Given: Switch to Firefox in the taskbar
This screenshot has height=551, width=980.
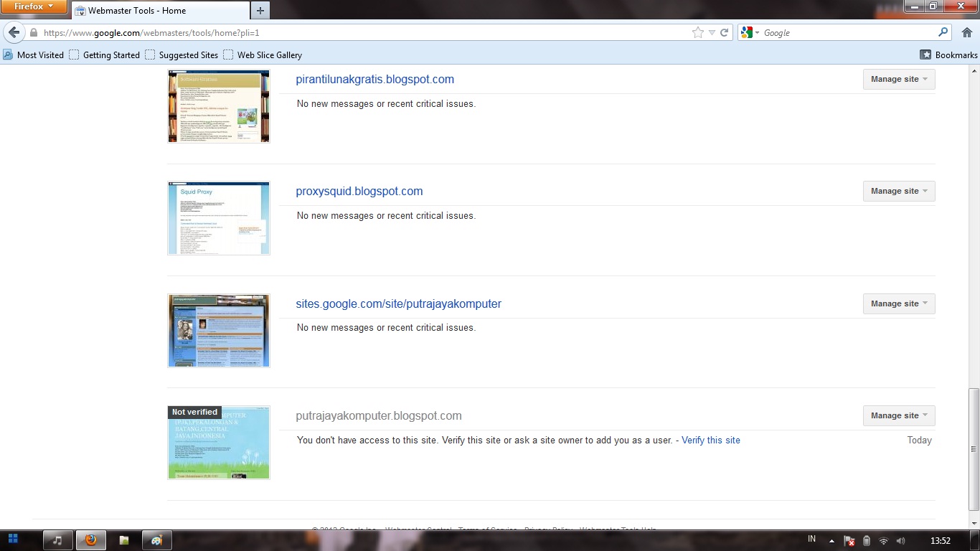Looking at the screenshot, I should click(x=91, y=540).
